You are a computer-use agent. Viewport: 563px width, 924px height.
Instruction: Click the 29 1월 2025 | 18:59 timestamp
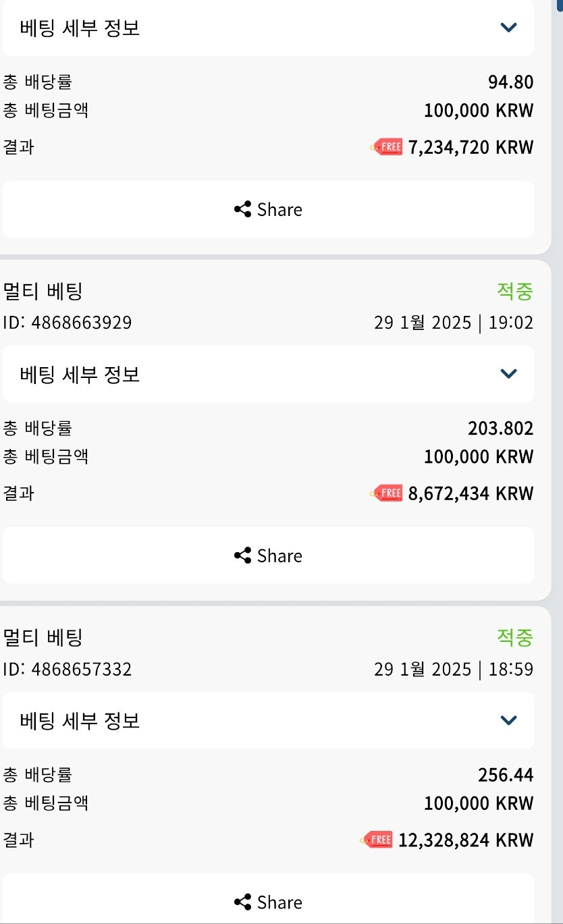454,670
